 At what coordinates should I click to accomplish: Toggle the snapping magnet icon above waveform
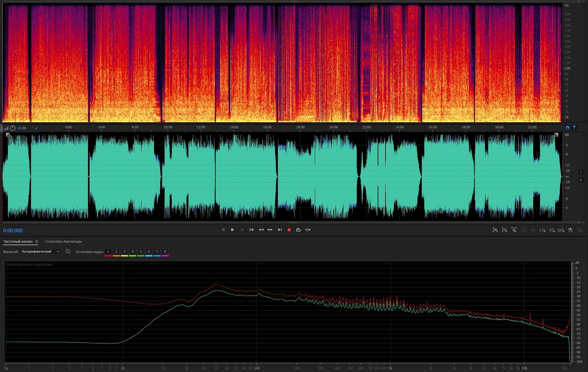click(568, 128)
